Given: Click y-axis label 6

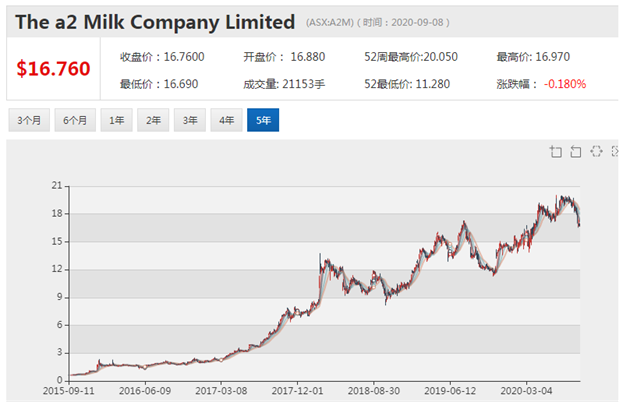Looking at the screenshot, I should (x=60, y=325).
